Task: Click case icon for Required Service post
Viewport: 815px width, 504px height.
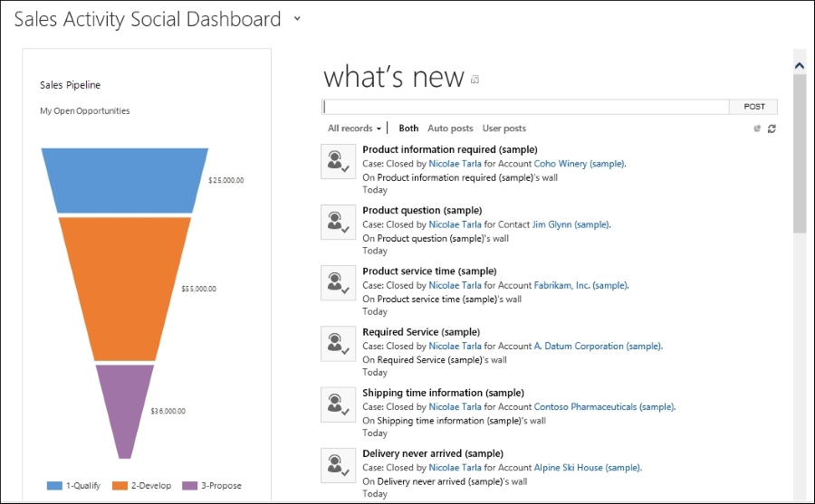Action: tap(339, 344)
